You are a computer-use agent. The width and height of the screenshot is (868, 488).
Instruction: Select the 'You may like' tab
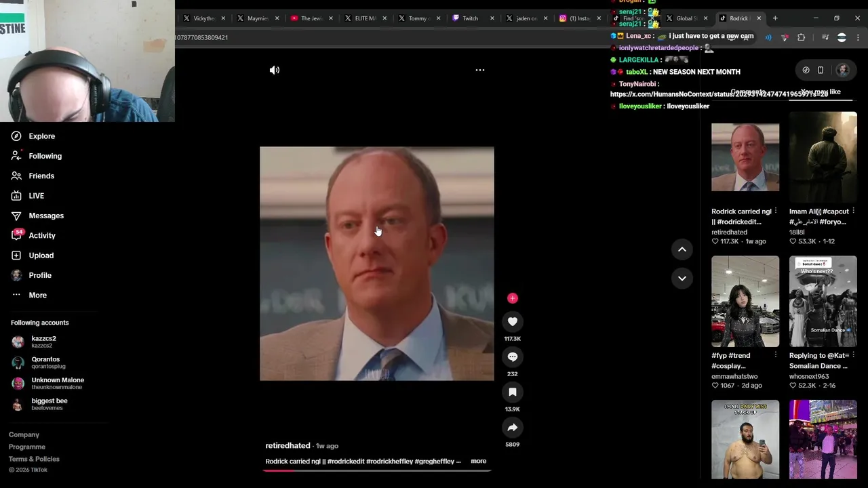(x=821, y=91)
